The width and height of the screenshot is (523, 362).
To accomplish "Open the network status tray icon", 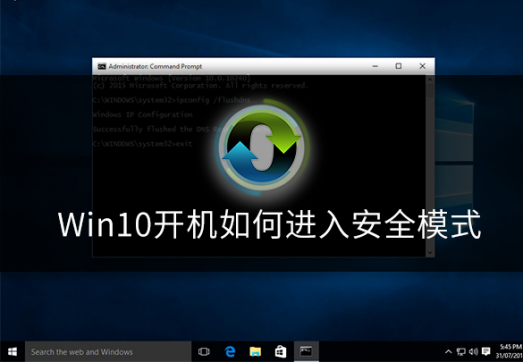I will (x=461, y=351).
